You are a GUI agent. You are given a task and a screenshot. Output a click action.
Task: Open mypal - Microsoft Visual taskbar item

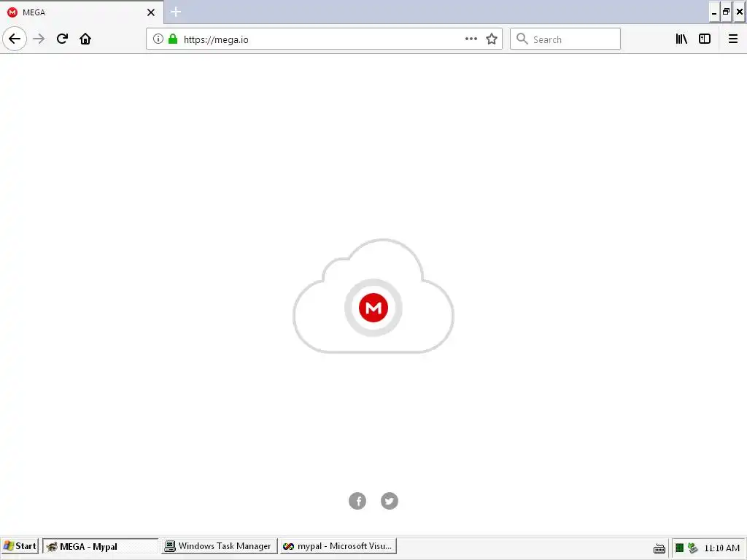tap(338, 546)
